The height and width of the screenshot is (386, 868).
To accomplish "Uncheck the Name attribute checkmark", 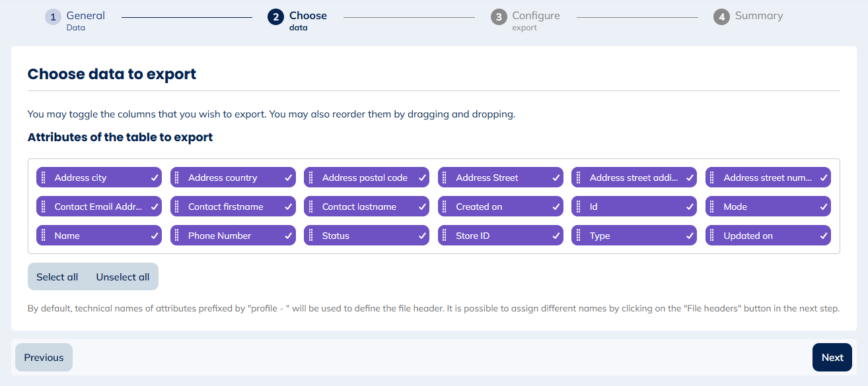I will coord(154,236).
